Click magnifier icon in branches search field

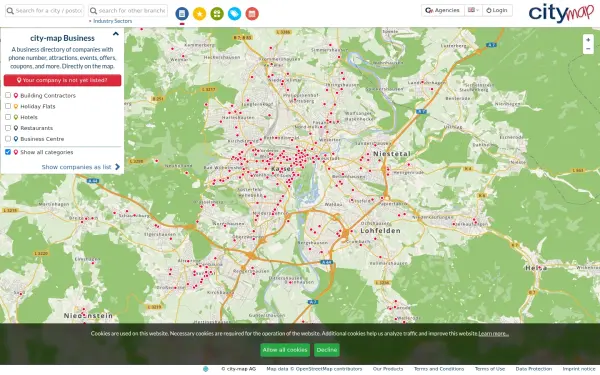tap(93, 11)
